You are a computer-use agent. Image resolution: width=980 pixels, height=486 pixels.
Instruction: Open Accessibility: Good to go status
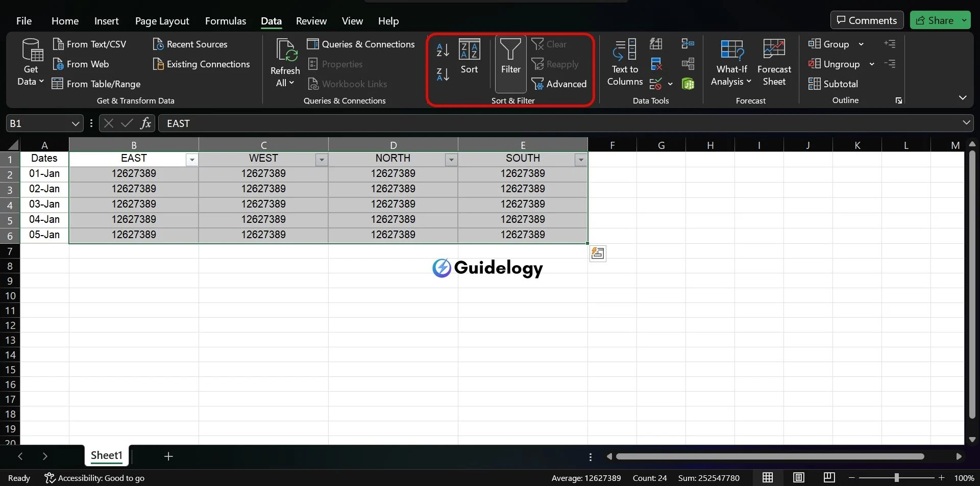coord(94,478)
